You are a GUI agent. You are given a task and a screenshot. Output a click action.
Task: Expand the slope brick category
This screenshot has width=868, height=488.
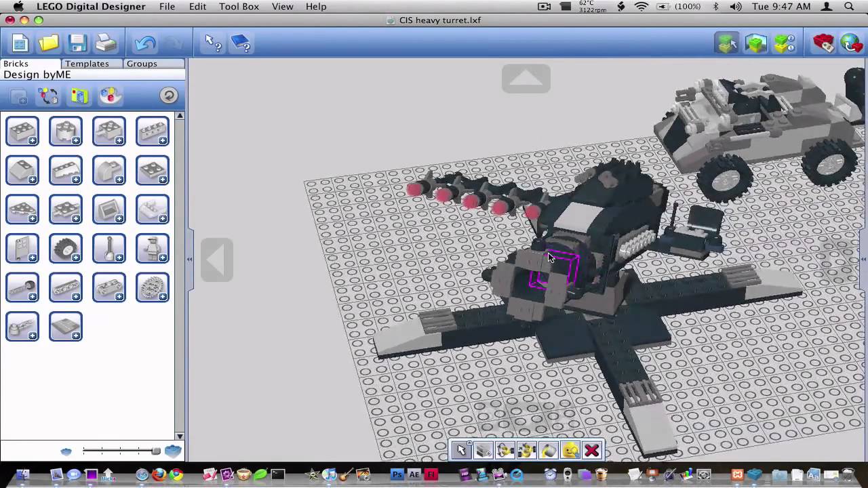[22, 170]
